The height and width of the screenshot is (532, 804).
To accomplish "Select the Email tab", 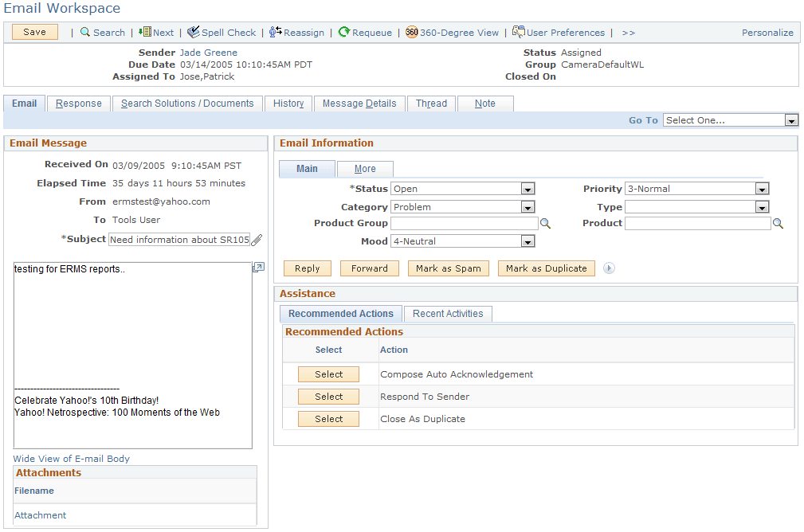I will coord(25,104).
